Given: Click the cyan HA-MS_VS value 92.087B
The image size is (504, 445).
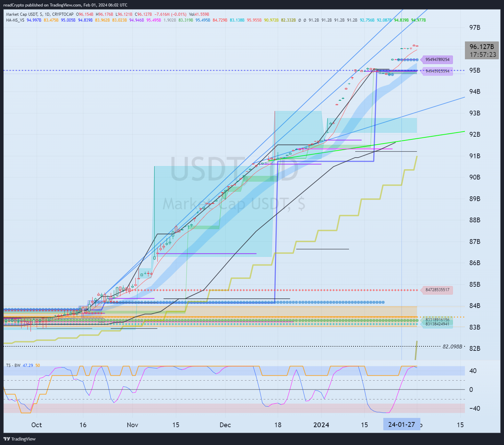Looking at the screenshot, I should tap(384, 20).
